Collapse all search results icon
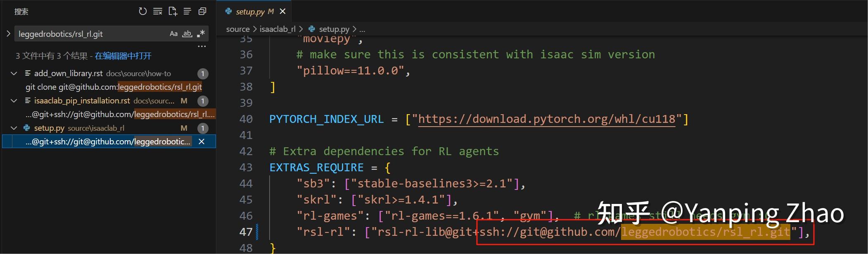The height and width of the screenshot is (254, 868). 202,11
